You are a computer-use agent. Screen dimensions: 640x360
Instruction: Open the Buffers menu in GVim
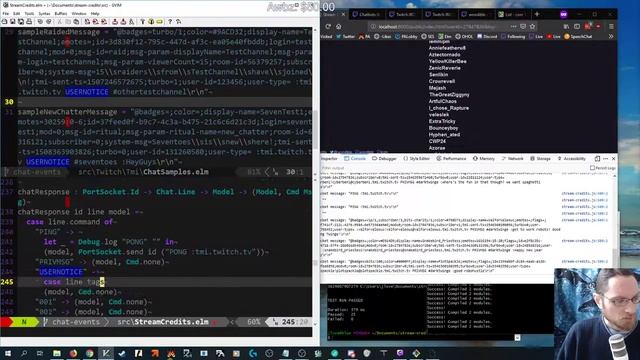click(61, 13)
